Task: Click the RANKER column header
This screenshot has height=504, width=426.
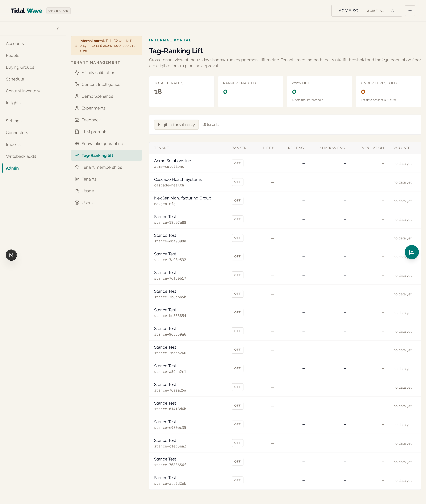Action: (x=239, y=148)
